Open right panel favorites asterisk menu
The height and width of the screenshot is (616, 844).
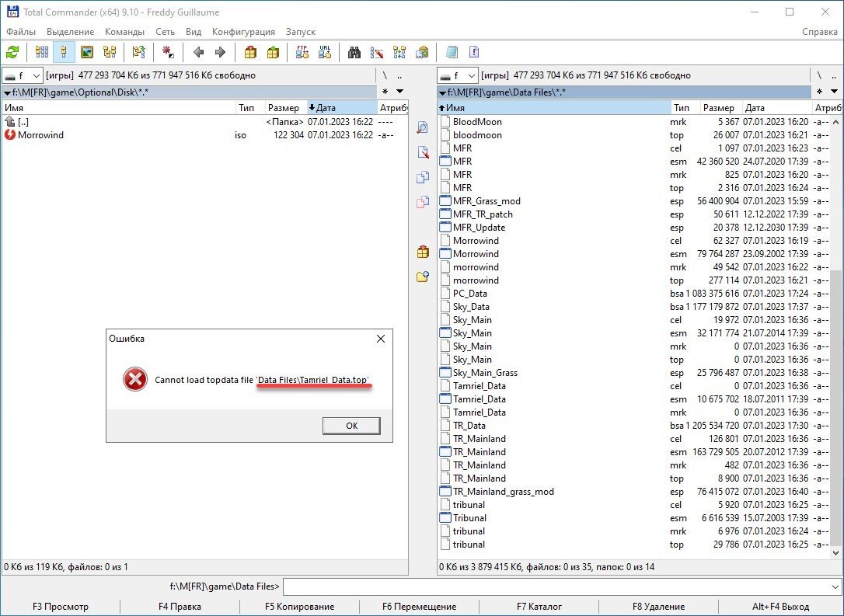coord(819,92)
